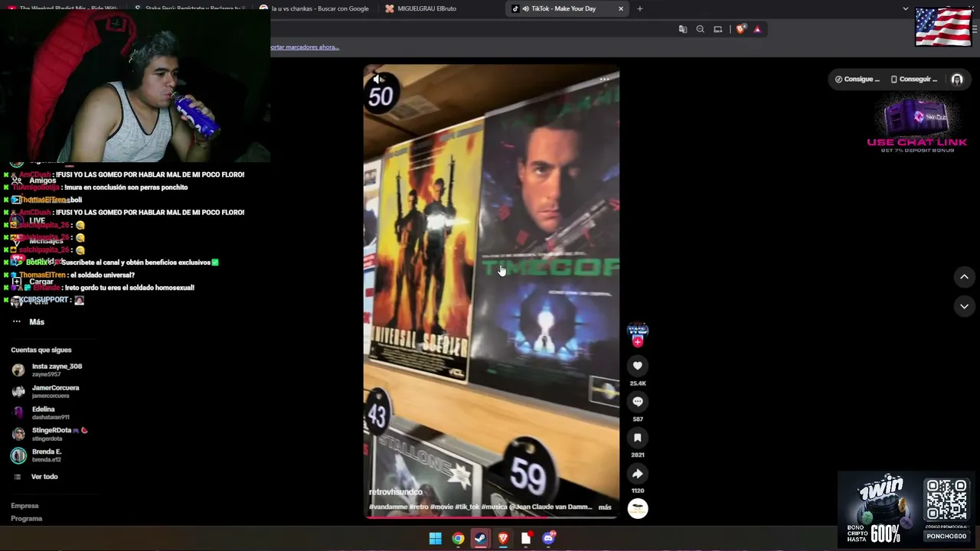Open the profile avatar menu top right
980x551 pixels.
click(x=957, y=79)
